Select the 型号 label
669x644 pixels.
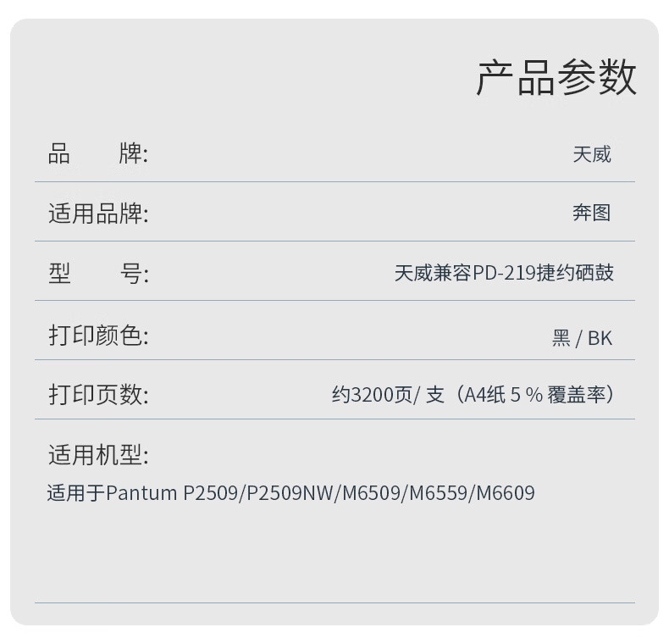(x=98, y=274)
